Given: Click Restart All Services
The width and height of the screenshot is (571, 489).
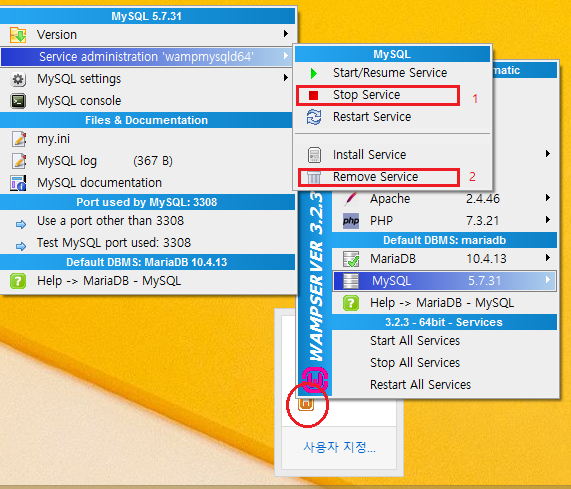Looking at the screenshot, I should [x=444, y=385].
